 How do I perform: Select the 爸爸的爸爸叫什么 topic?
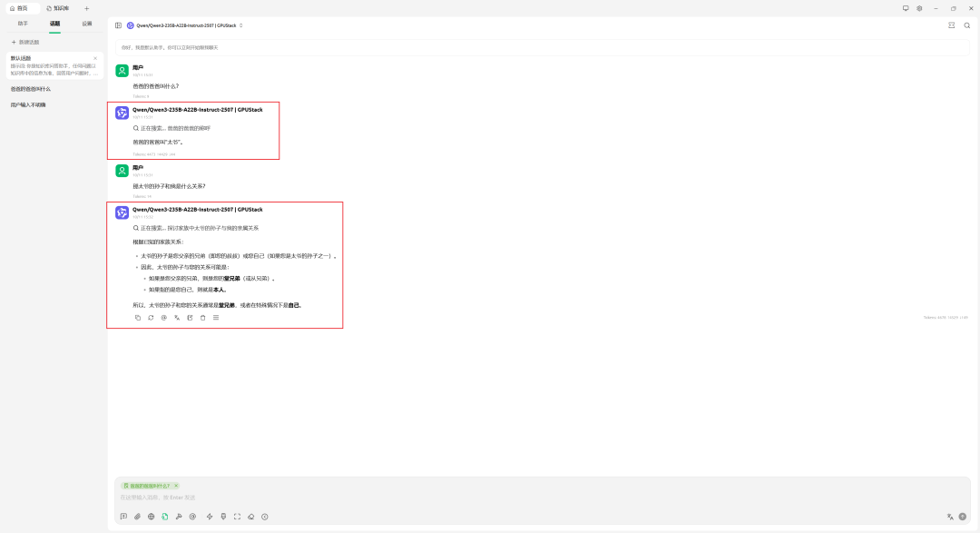[31, 89]
